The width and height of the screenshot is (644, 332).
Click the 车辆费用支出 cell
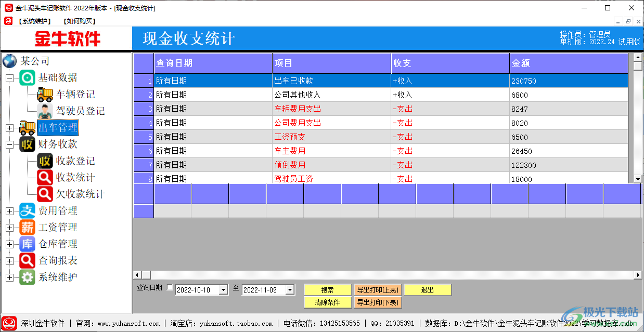click(332, 109)
